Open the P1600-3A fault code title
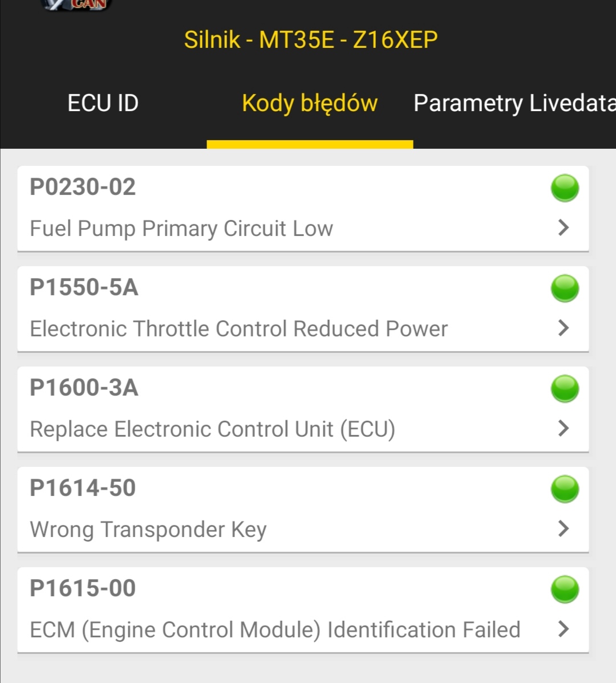616x683 pixels. point(84,388)
